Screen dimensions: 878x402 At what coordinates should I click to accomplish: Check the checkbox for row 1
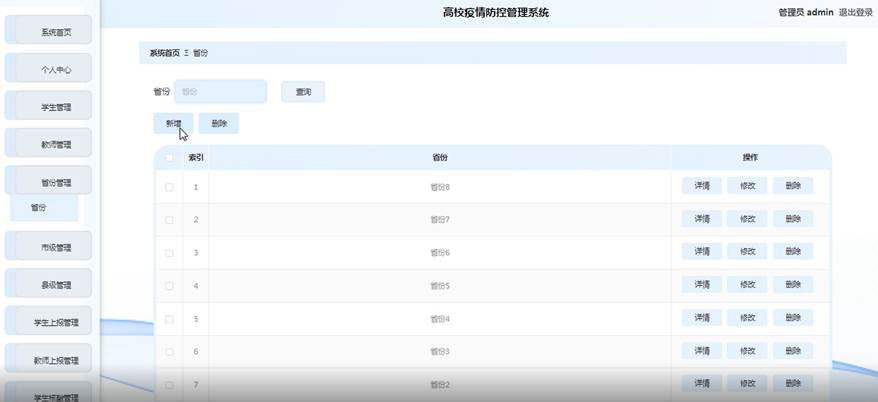pos(169,187)
